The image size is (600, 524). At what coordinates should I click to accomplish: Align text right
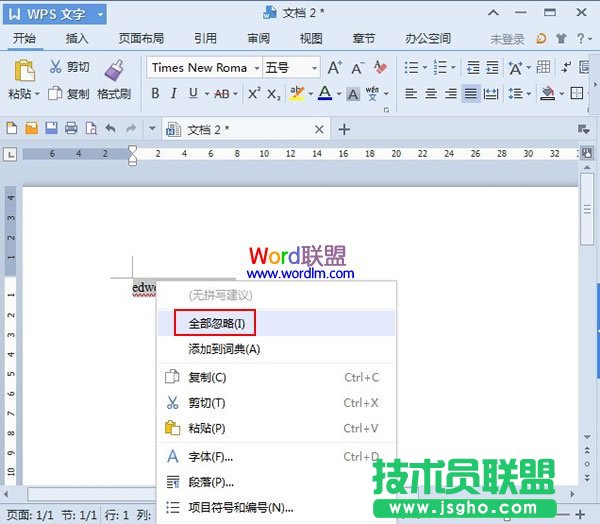point(451,93)
